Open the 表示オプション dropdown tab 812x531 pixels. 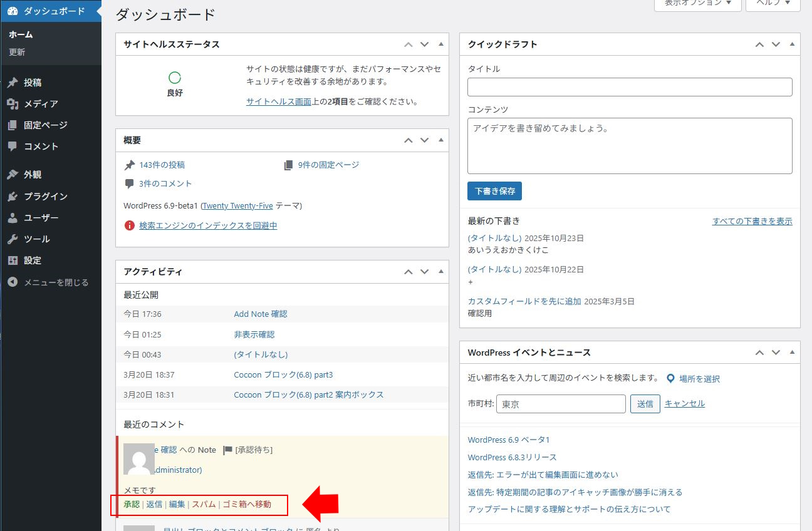(697, 3)
